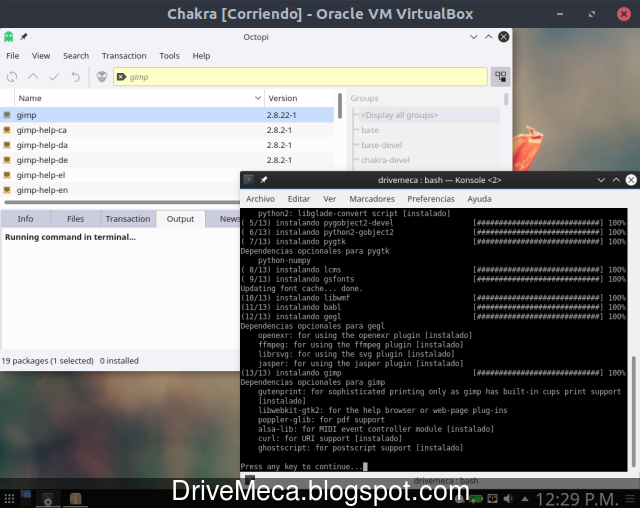This screenshot has height=508, width=640.
Task: Open the Preferencias menu in Konsole
Action: [431, 199]
